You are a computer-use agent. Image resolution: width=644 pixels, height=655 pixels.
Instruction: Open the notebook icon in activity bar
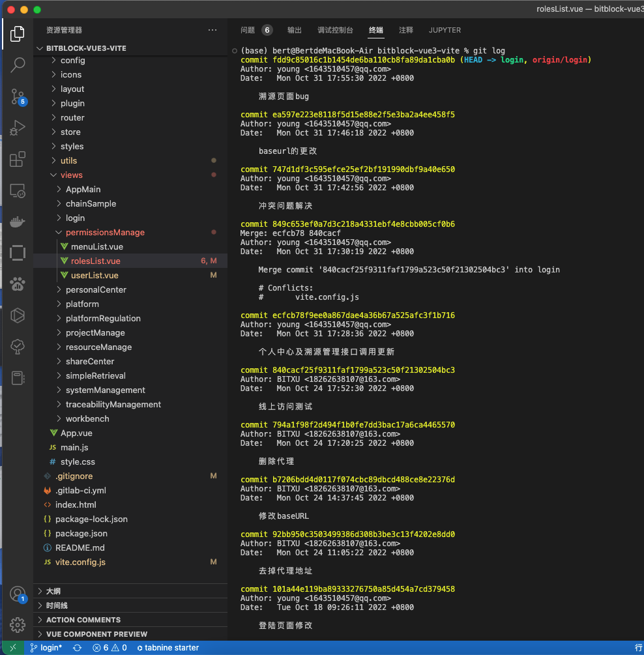[17, 378]
